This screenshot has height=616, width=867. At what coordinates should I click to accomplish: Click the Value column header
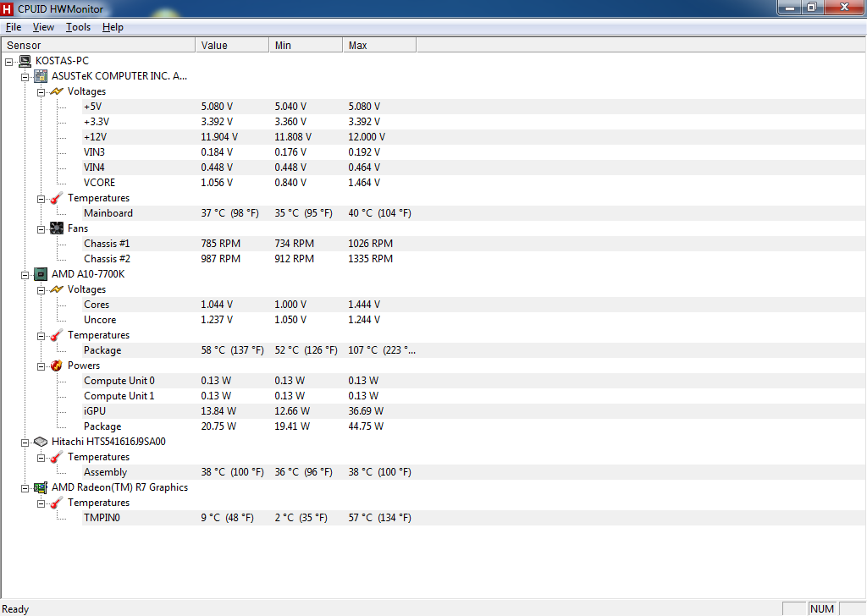pyautogui.click(x=232, y=46)
